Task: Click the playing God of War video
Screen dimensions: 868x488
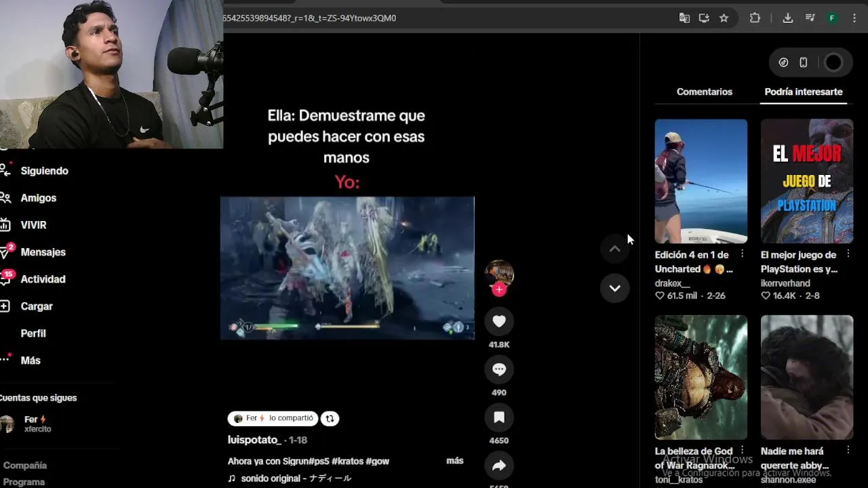Action: [347, 268]
